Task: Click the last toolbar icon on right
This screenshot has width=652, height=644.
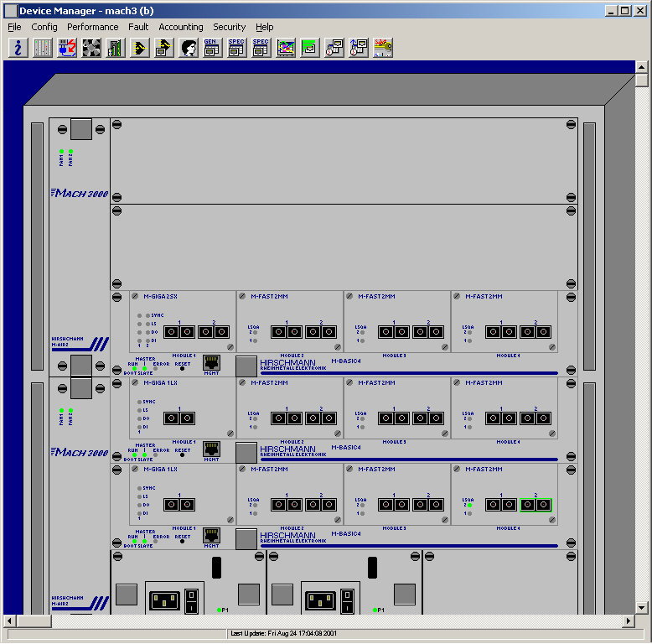Action: pyautogui.click(x=383, y=48)
